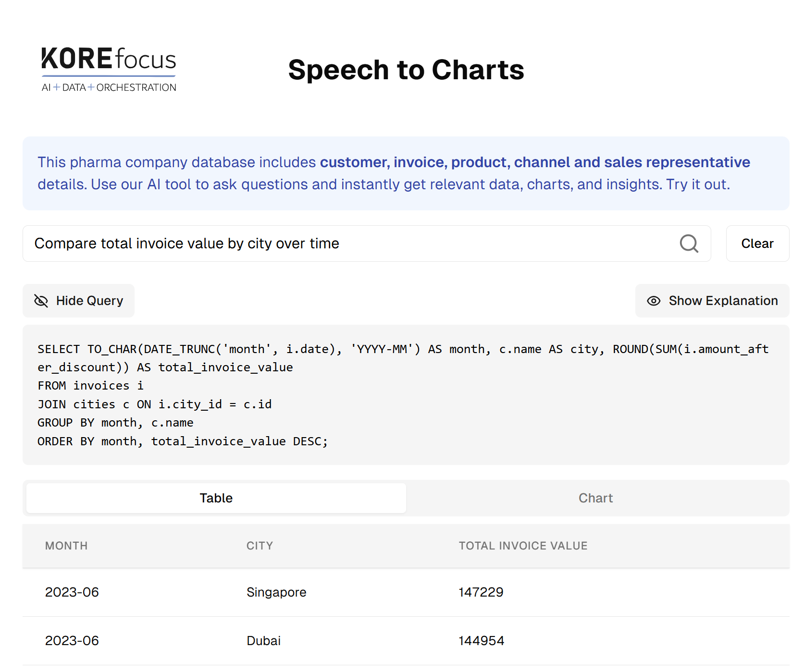804x672 pixels.
Task: Click the search magnifier icon
Action: pyautogui.click(x=689, y=244)
